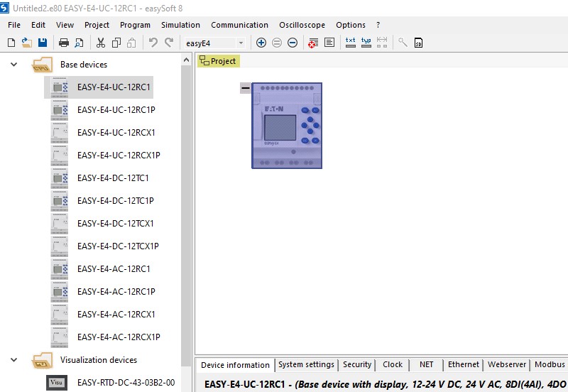Copy the selected item
This screenshot has height=392, width=568.
(x=116, y=43)
